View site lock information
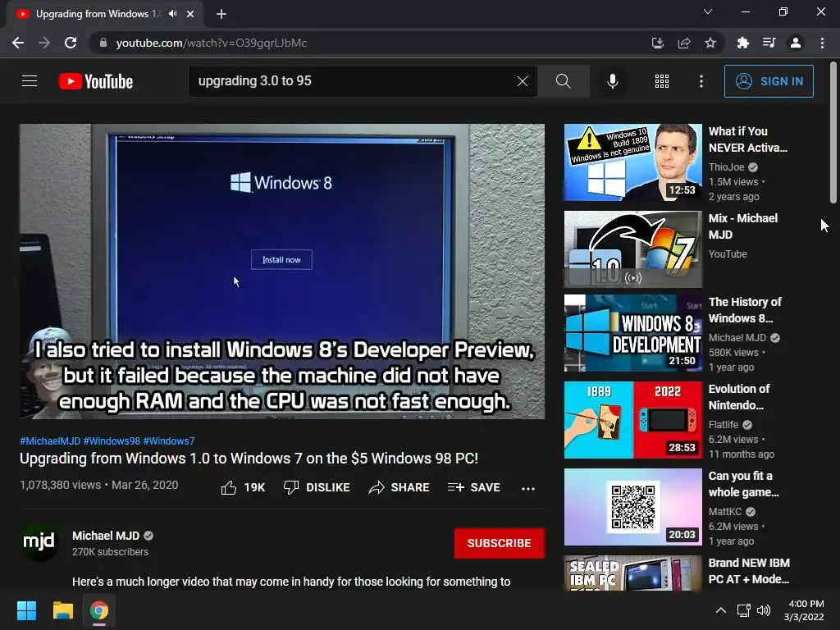 (x=103, y=43)
